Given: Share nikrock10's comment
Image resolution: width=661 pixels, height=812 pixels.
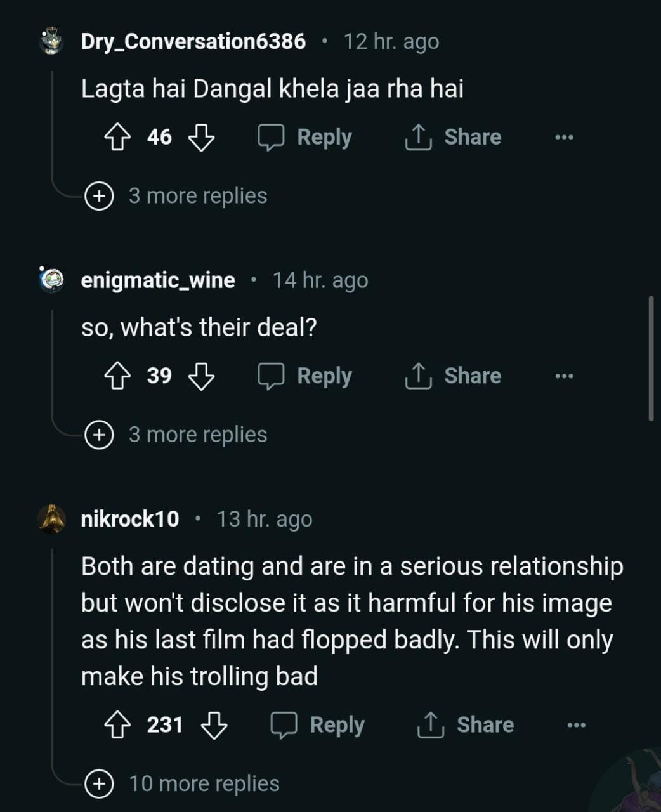Looking at the screenshot, I should (x=466, y=724).
